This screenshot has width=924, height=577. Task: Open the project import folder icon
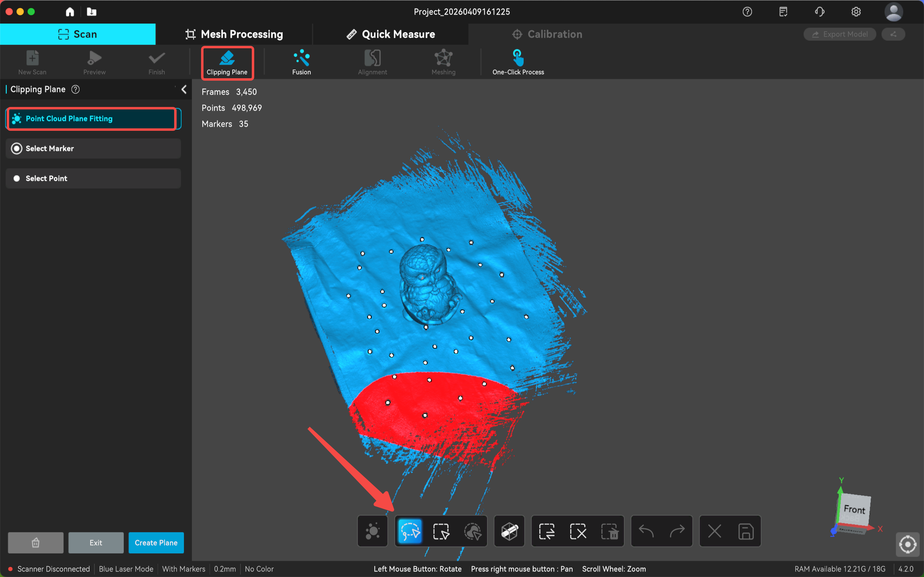92,12
